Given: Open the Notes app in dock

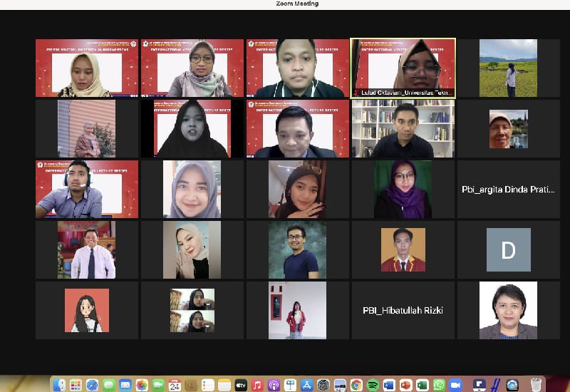Looking at the screenshot, I should pyautogui.click(x=224, y=385).
